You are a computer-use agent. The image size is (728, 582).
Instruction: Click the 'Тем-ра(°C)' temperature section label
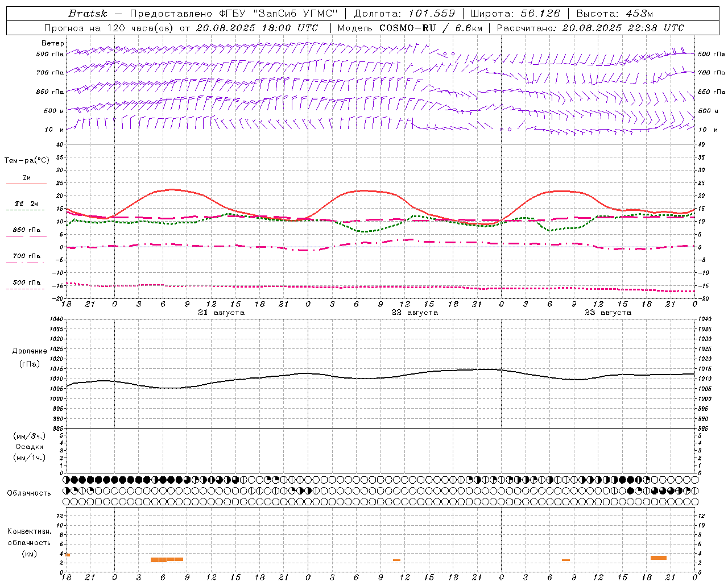point(27,161)
